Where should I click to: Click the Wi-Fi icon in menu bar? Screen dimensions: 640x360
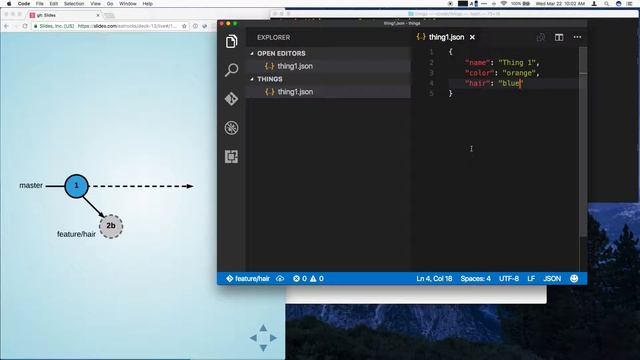[503, 4]
